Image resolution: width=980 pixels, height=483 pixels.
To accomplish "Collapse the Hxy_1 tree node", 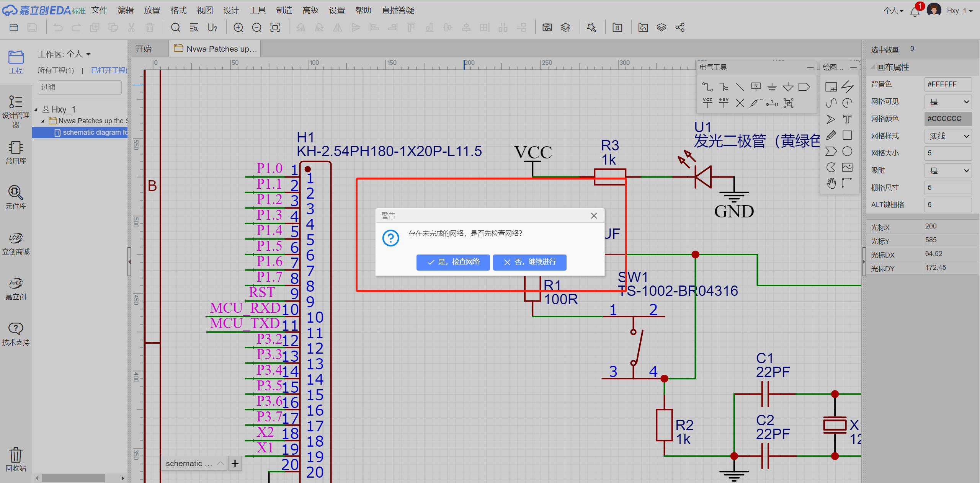I will 36,110.
